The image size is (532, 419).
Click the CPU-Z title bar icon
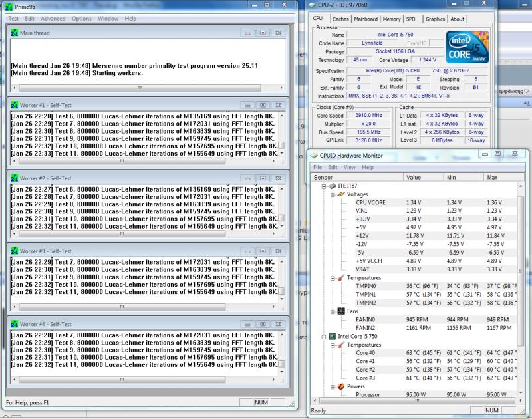point(312,5)
